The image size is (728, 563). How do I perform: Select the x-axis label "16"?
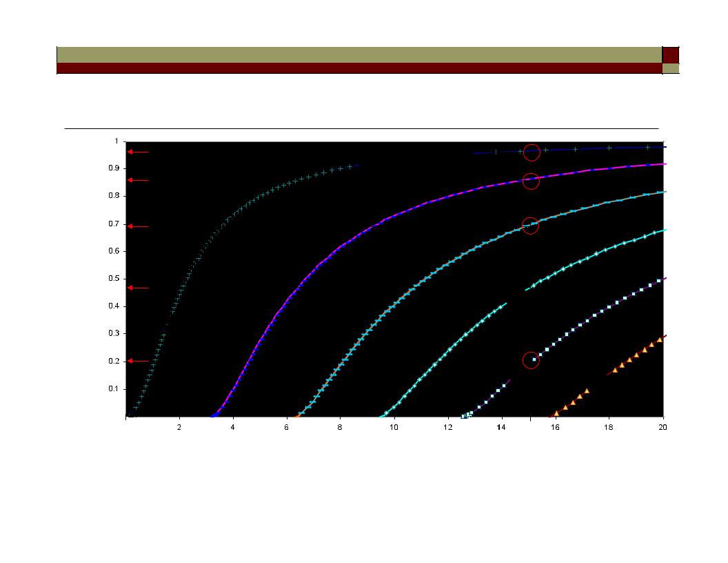555,427
